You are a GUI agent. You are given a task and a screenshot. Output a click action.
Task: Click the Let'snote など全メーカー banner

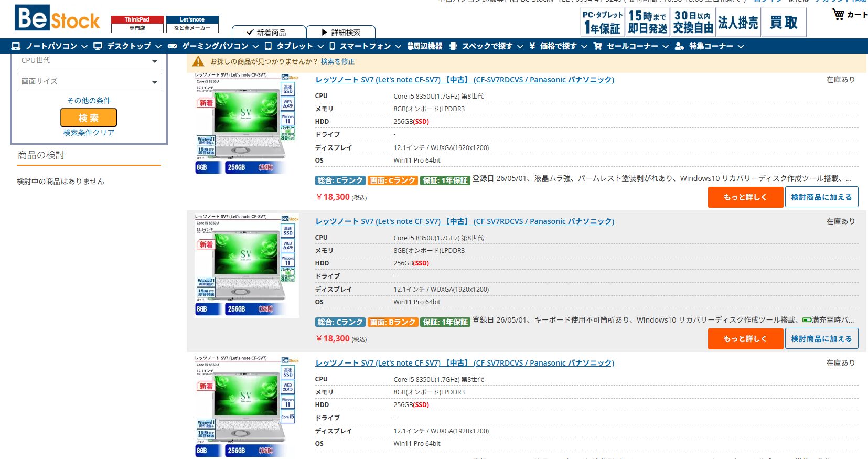(x=192, y=24)
